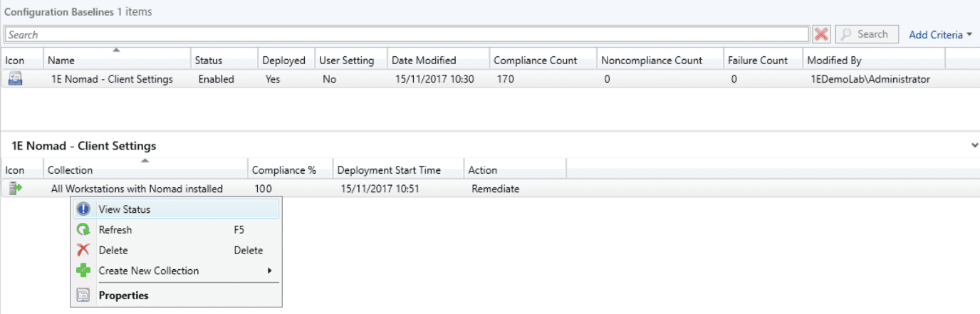Sort by the Noncompliance Count column header
The image size is (980, 314).
click(660, 61)
